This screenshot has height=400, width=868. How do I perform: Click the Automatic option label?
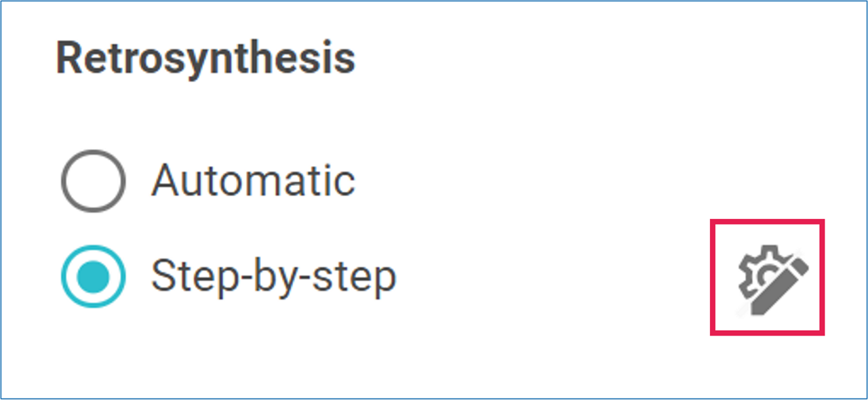[x=253, y=181]
